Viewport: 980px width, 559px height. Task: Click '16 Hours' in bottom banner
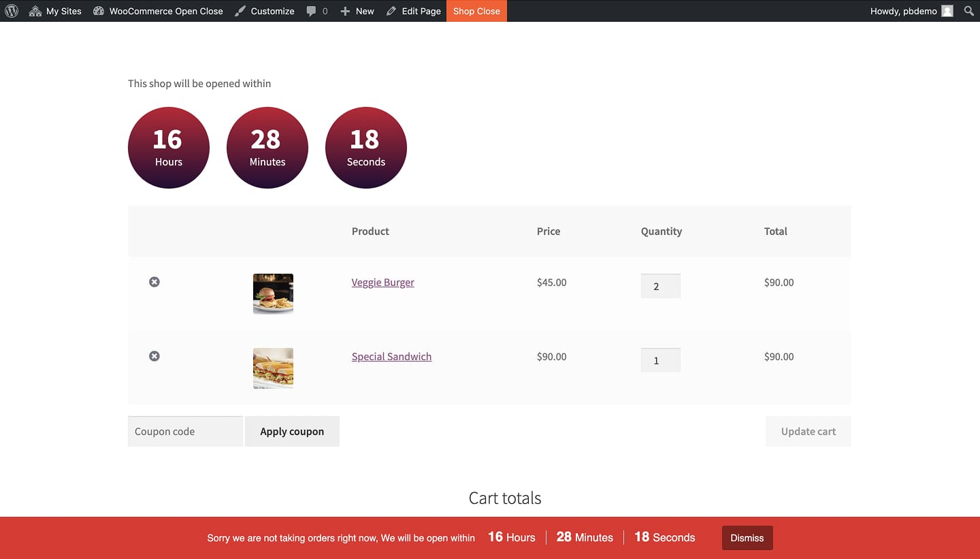[x=512, y=537]
